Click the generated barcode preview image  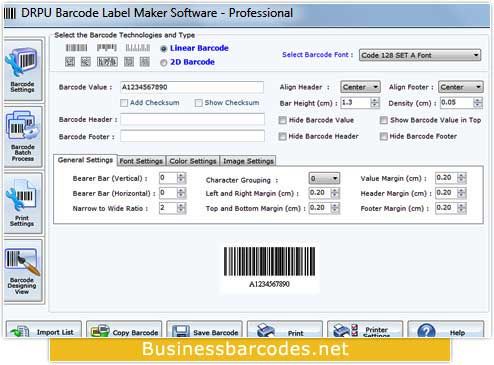click(x=269, y=267)
